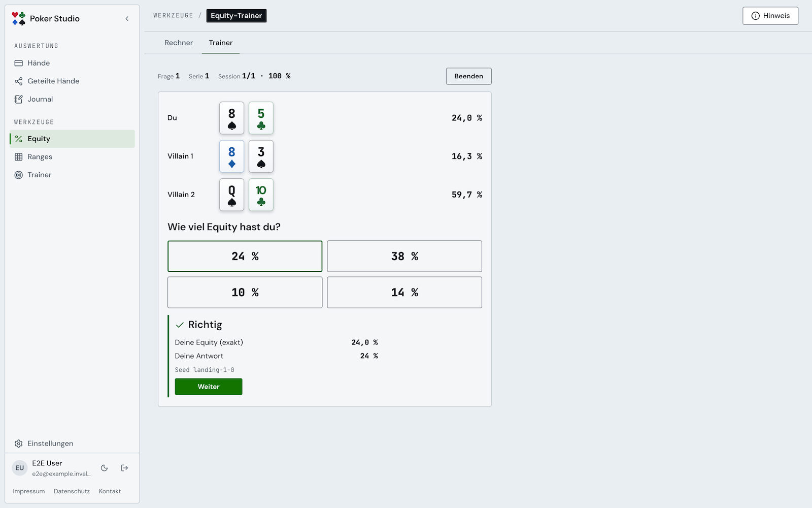The height and width of the screenshot is (508, 812).
Task: Click the EU user avatar
Action: click(20, 468)
